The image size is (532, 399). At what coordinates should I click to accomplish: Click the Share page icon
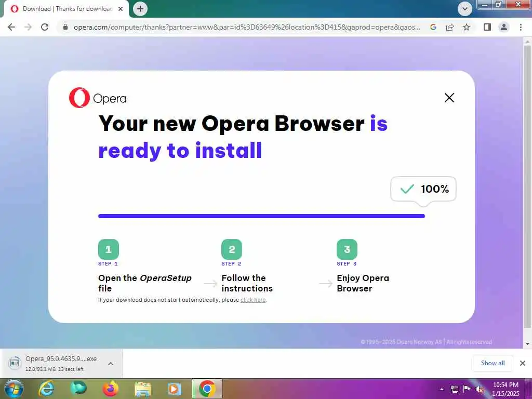[x=450, y=27]
